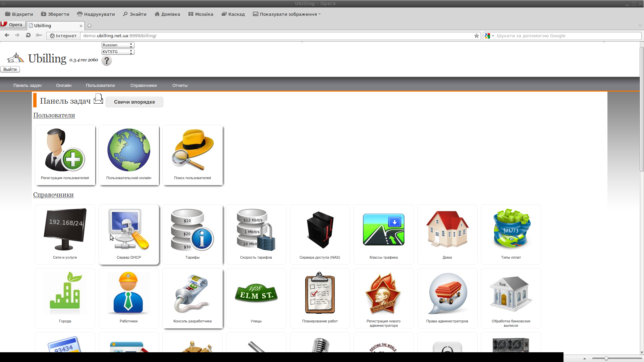644x362 pixels.
Task: Click the browser back arrow
Action: click(x=7, y=35)
